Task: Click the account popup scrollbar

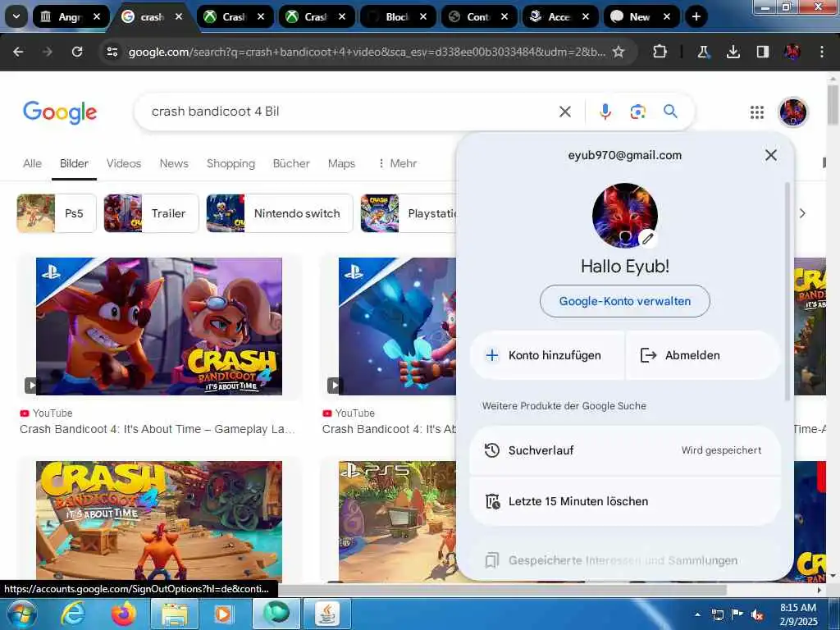Action: pos(787,292)
